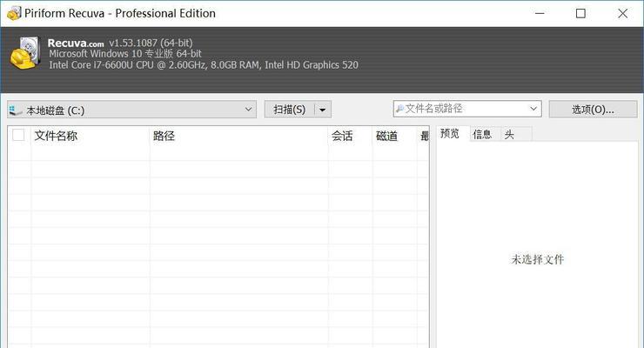Switch to the 信息 info tab
This screenshot has height=348, width=644.
coord(485,134)
